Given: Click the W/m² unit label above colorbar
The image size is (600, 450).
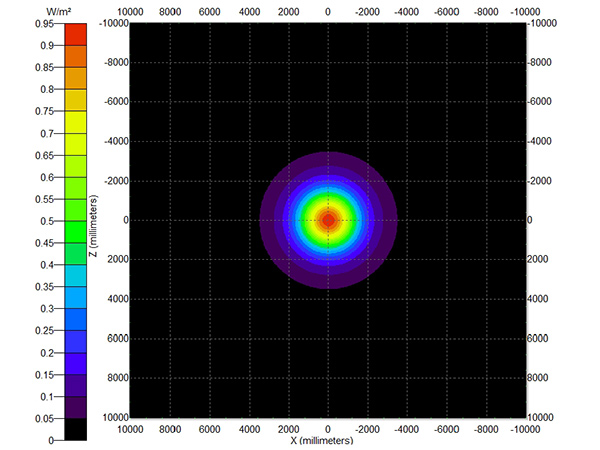Looking at the screenshot, I should coord(58,11).
